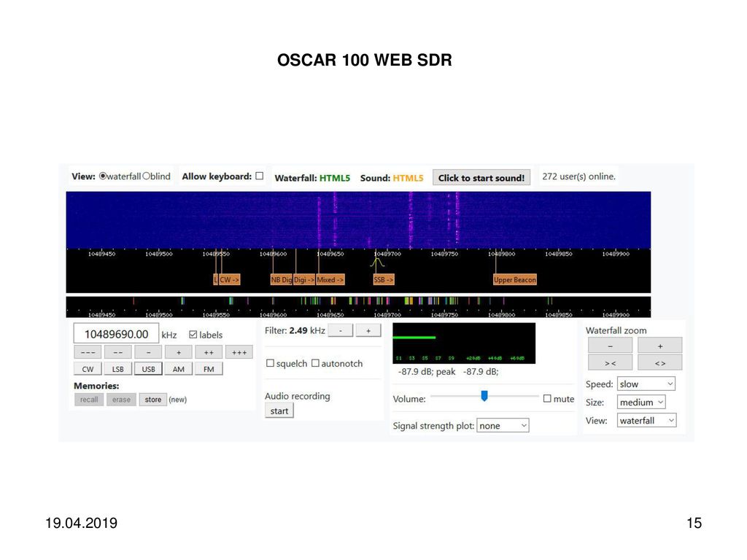Tune down one step with '-' button

[148, 352]
